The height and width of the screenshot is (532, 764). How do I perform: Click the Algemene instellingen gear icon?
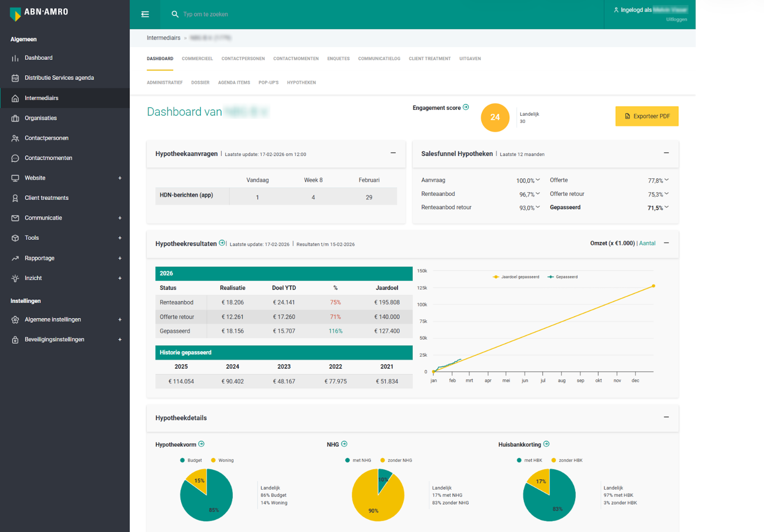15,320
